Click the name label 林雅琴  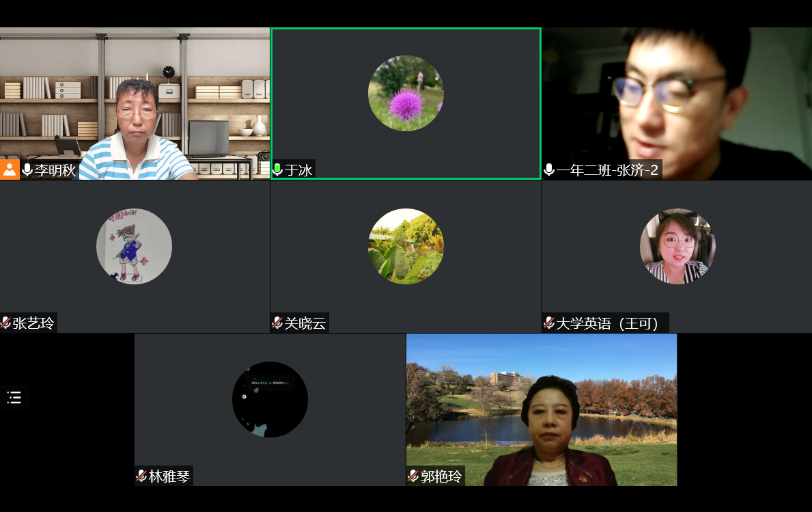point(169,476)
